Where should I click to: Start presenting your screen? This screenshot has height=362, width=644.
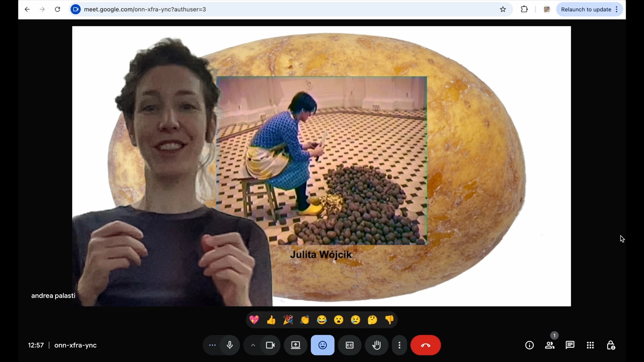click(x=296, y=345)
